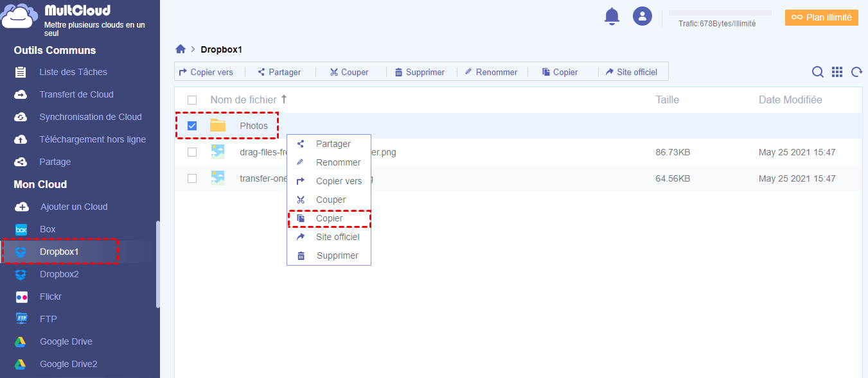Click the Google Drive icon
This screenshot has width=868, height=378.
pos(21,341)
